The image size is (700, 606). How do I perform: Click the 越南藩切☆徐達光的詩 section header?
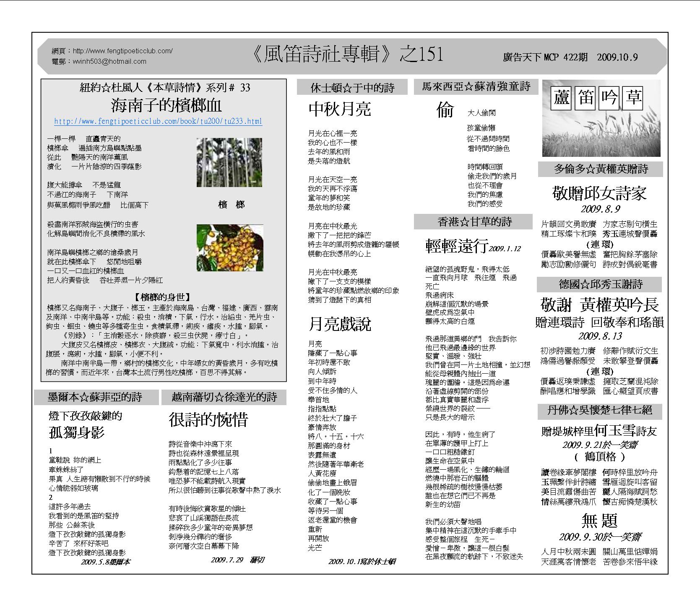tap(224, 397)
